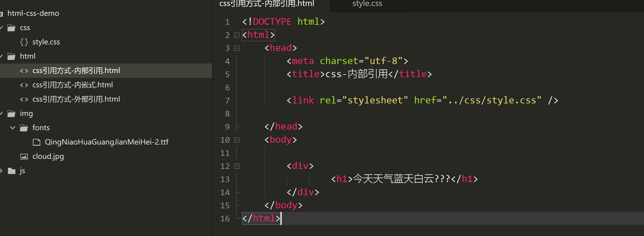
Task: Select the js folder label
Action: coord(22,171)
